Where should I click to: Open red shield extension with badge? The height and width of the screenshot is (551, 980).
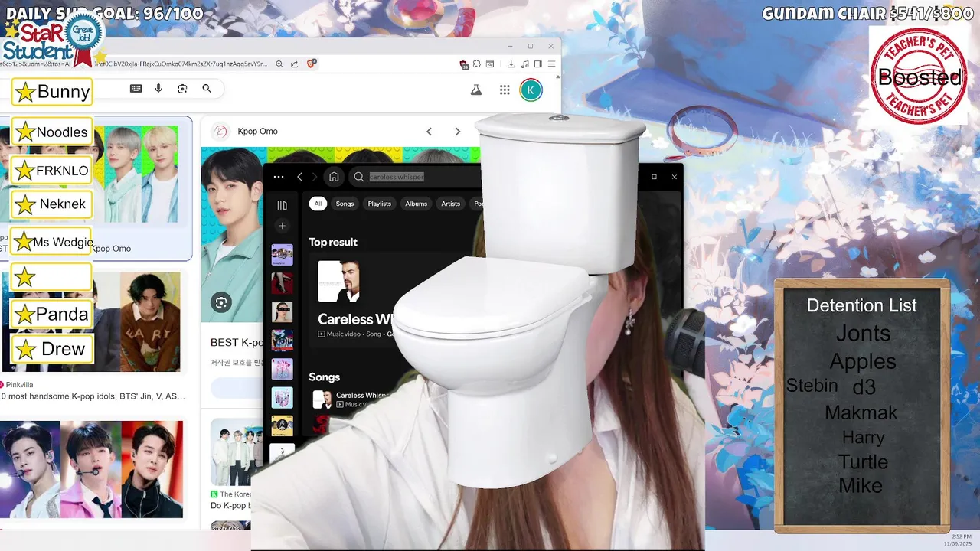(x=464, y=65)
